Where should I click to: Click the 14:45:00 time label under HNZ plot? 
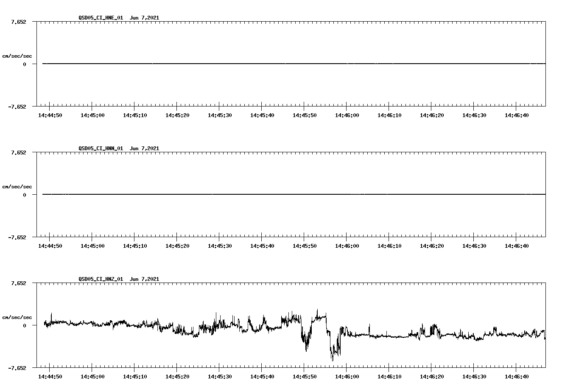point(92,377)
